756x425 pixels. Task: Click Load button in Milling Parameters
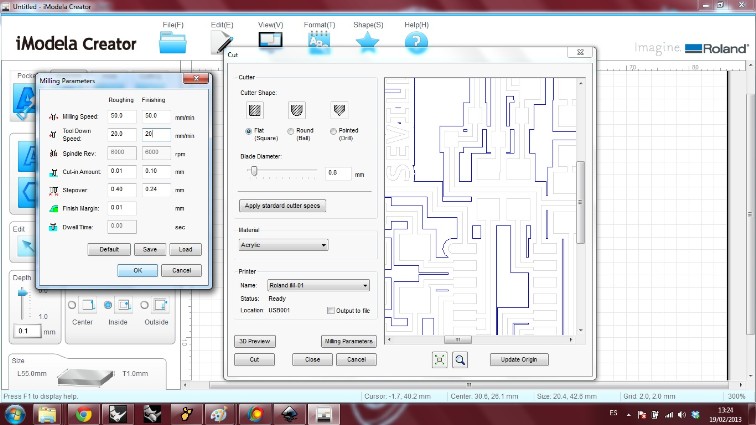coord(185,249)
